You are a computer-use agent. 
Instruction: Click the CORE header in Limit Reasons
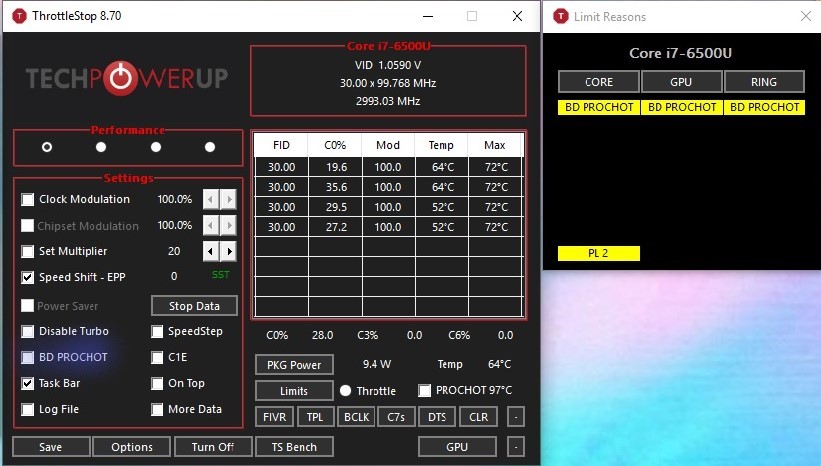point(599,82)
